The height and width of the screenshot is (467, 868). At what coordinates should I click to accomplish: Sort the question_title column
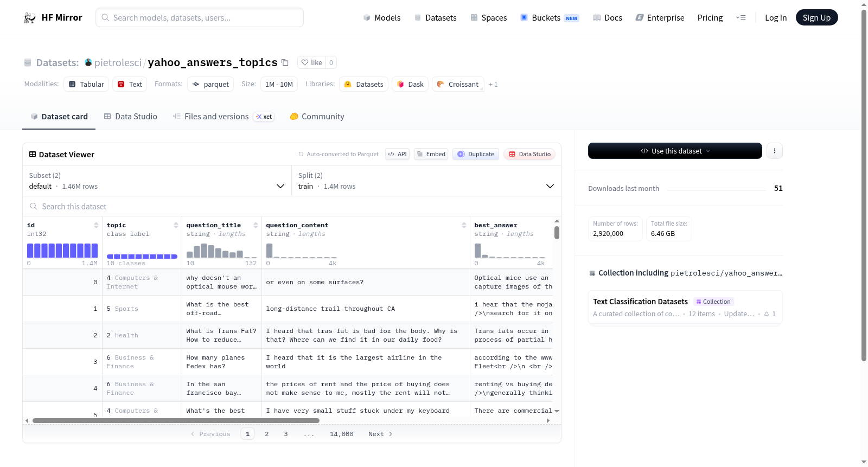click(256, 225)
